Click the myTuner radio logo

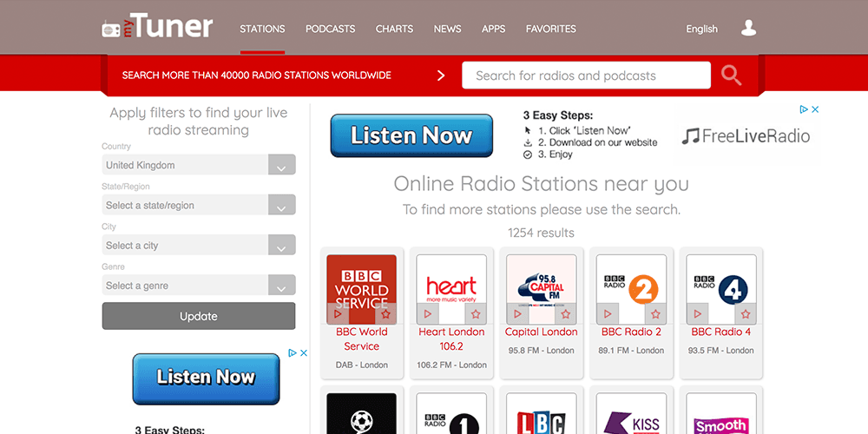157,28
